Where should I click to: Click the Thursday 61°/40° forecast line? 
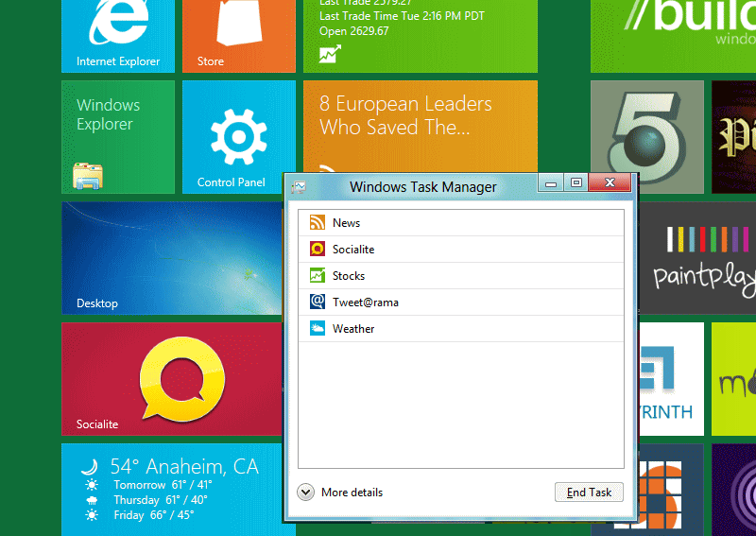[x=161, y=500]
